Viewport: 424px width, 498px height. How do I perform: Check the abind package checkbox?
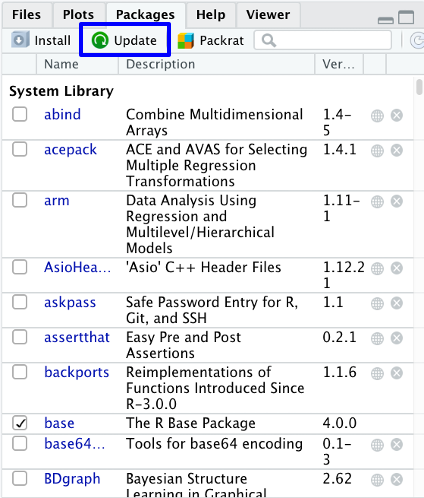point(20,114)
